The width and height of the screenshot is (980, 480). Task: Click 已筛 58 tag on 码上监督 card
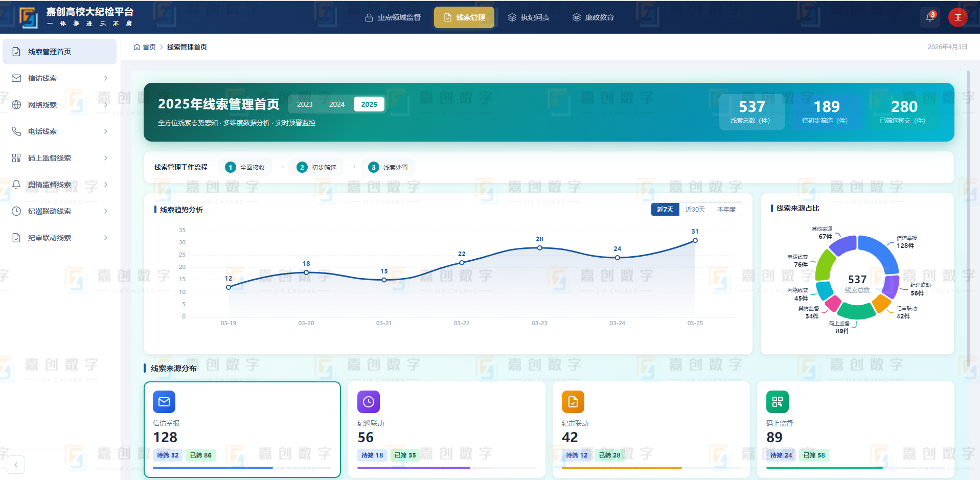(814, 455)
